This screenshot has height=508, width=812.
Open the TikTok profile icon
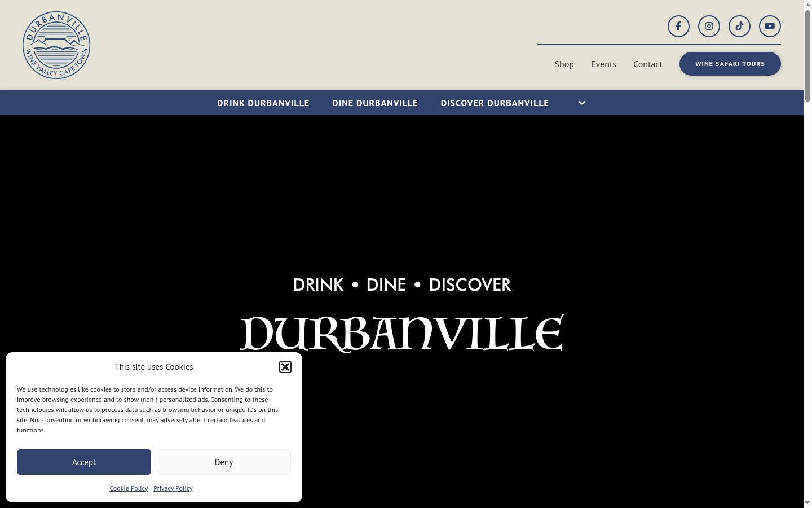point(739,26)
